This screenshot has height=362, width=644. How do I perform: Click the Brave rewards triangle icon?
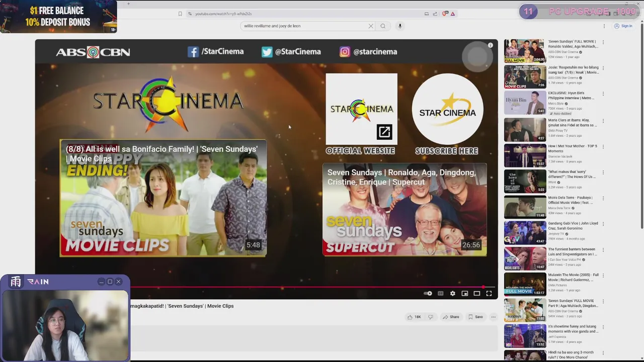click(453, 14)
